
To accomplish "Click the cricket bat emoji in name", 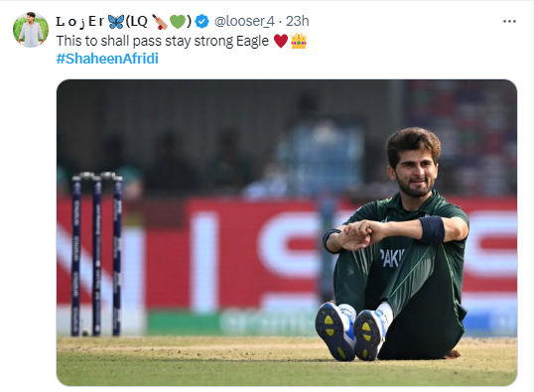I will pyautogui.click(x=160, y=22).
